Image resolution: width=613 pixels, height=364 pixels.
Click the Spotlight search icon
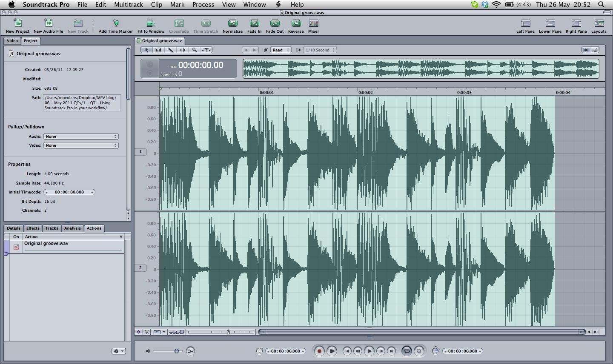tap(601, 4)
